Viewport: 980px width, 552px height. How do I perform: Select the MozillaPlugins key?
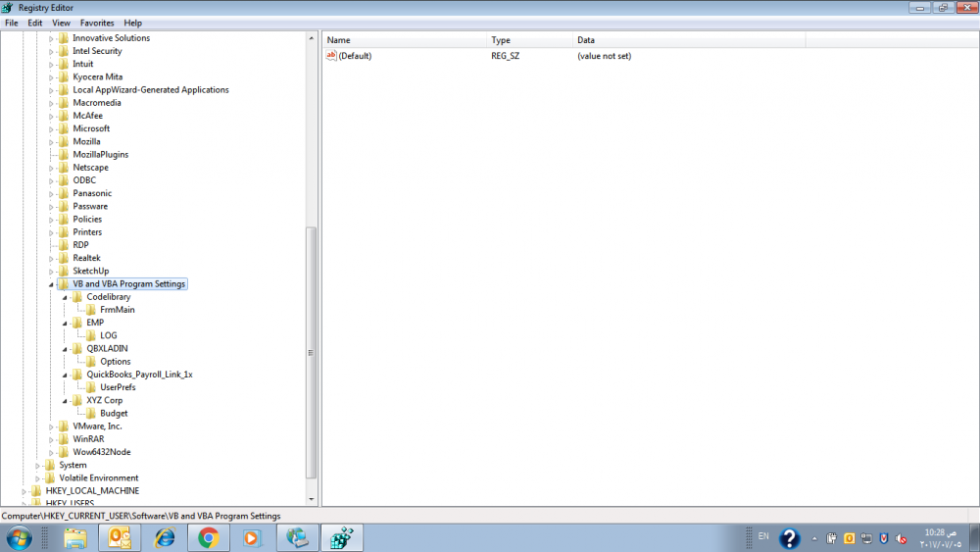(101, 154)
